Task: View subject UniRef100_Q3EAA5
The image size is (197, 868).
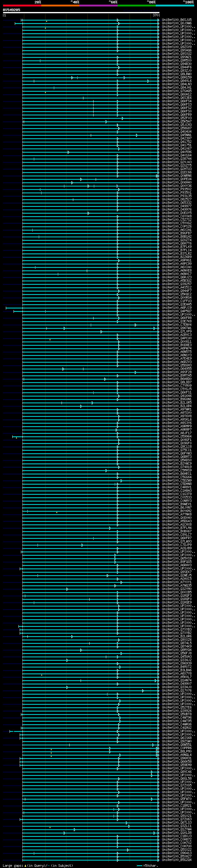Action: [x=177, y=304]
